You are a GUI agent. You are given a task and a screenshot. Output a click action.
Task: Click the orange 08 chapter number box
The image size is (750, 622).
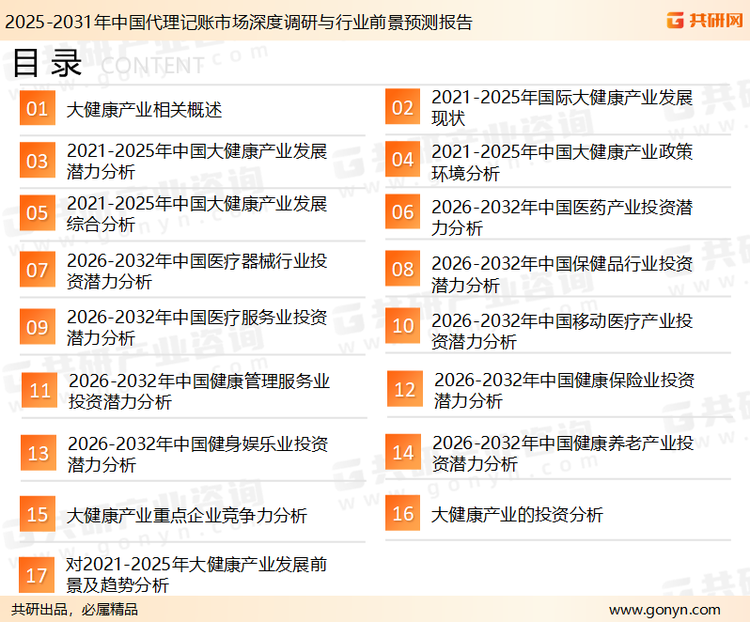coord(403,268)
